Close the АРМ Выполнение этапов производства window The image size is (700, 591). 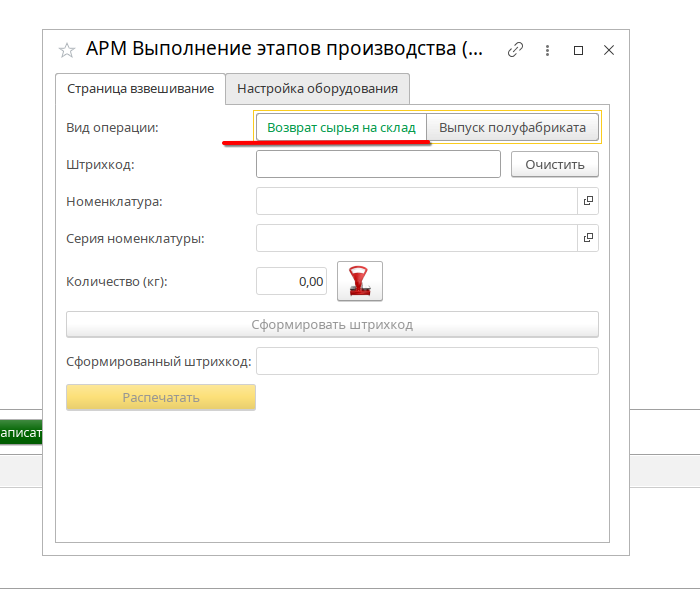click(x=609, y=49)
